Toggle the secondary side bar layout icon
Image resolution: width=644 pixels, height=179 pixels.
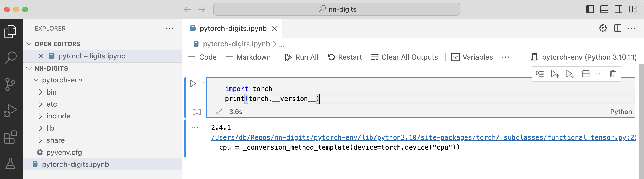tap(618, 9)
